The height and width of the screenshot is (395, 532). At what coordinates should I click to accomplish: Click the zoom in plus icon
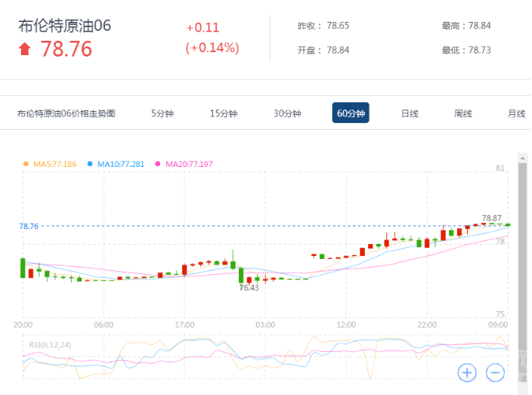pyautogui.click(x=467, y=372)
